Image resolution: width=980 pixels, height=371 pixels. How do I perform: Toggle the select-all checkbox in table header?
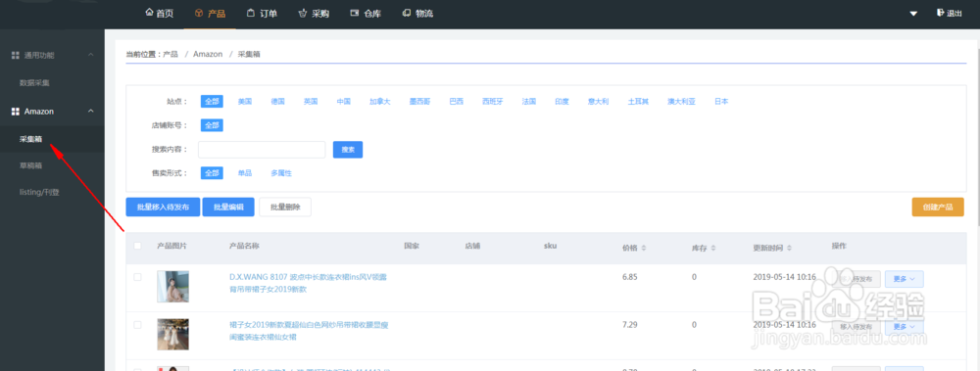(137, 246)
